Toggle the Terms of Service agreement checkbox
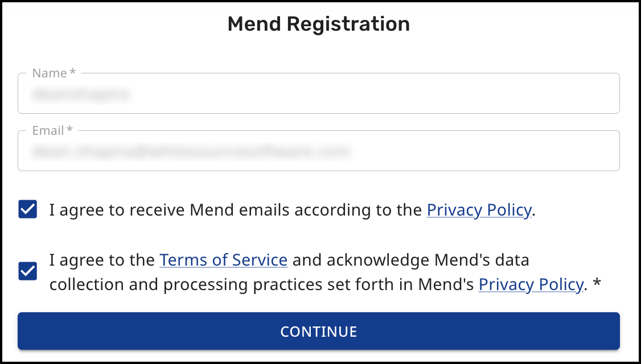 tap(28, 271)
